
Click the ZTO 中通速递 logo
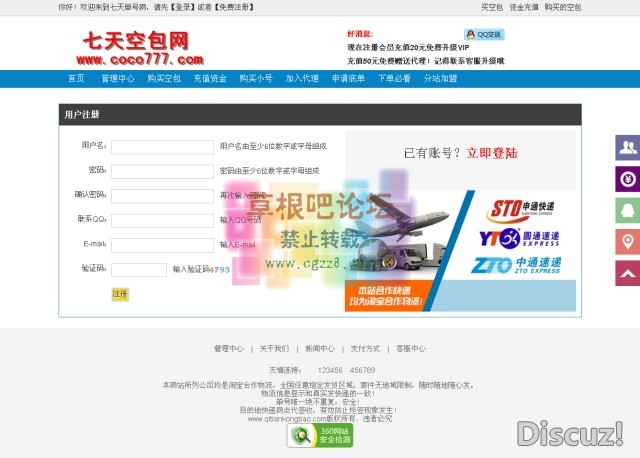pyautogui.click(x=516, y=265)
